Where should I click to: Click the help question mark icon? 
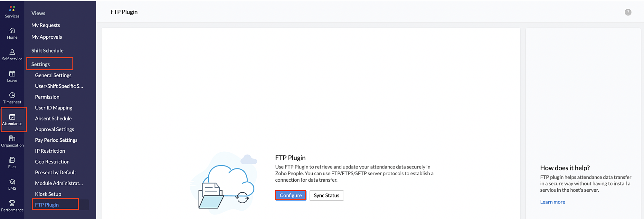628,12
